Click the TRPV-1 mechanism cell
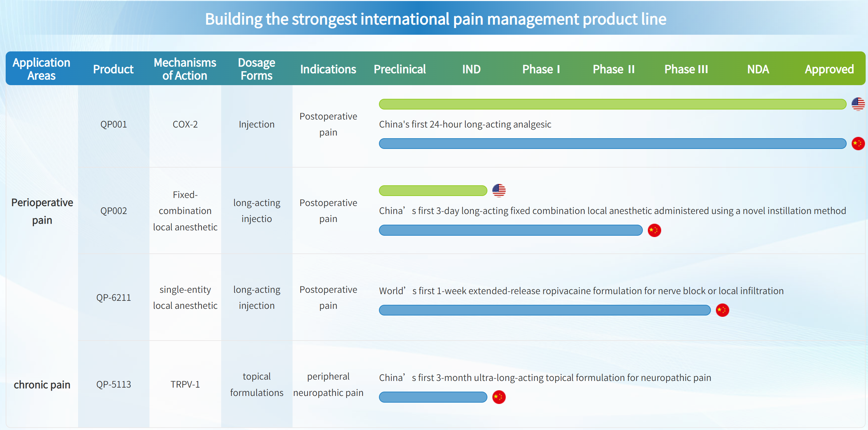This screenshot has height=430, width=868. click(185, 385)
